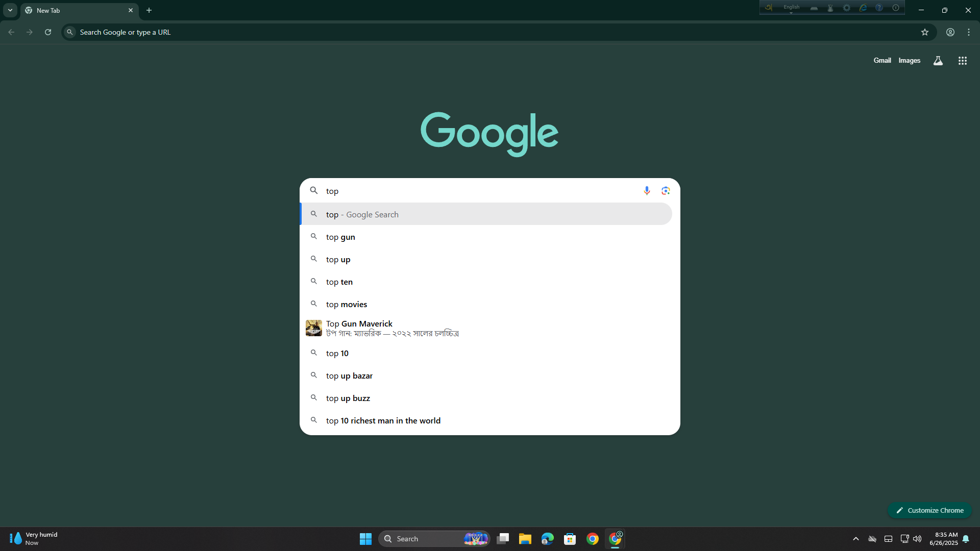The height and width of the screenshot is (551, 980).
Task: Click the Top Gun Maverick poster thumbnail
Action: pyautogui.click(x=313, y=328)
